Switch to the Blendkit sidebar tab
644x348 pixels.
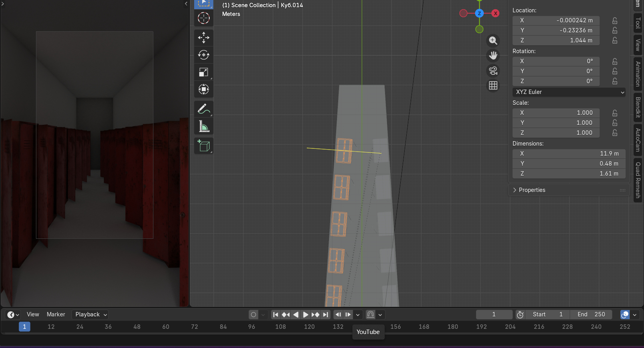click(638, 107)
